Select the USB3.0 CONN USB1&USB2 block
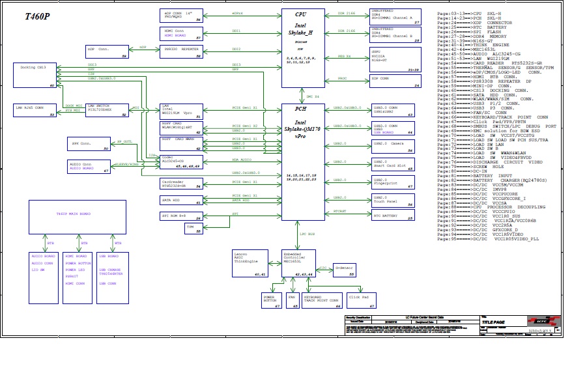The image size is (572, 392). click(393, 111)
